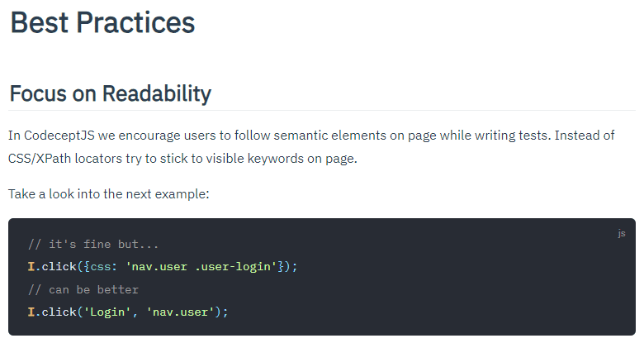The image size is (644, 343).
Task: Click the word "CodeceptJS" in the paragraph
Action: coord(59,136)
